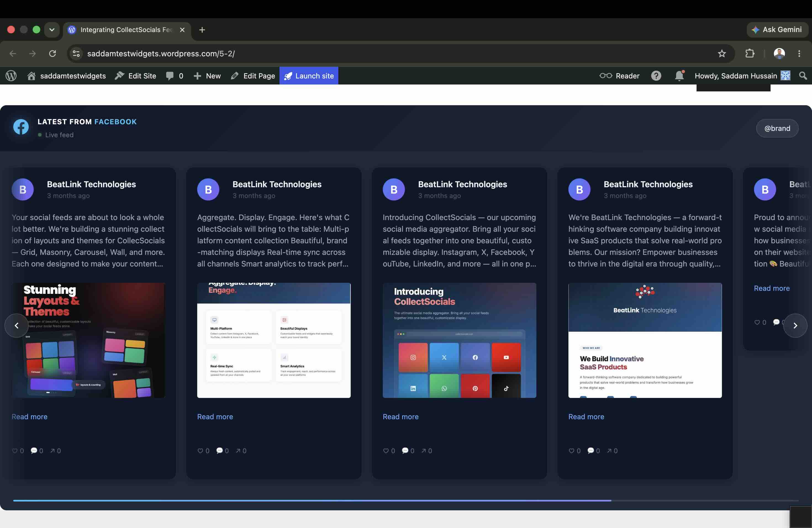The height and width of the screenshot is (528, 812).
Task: Open Reader in admin bar
Action: (x=619, y=76)
